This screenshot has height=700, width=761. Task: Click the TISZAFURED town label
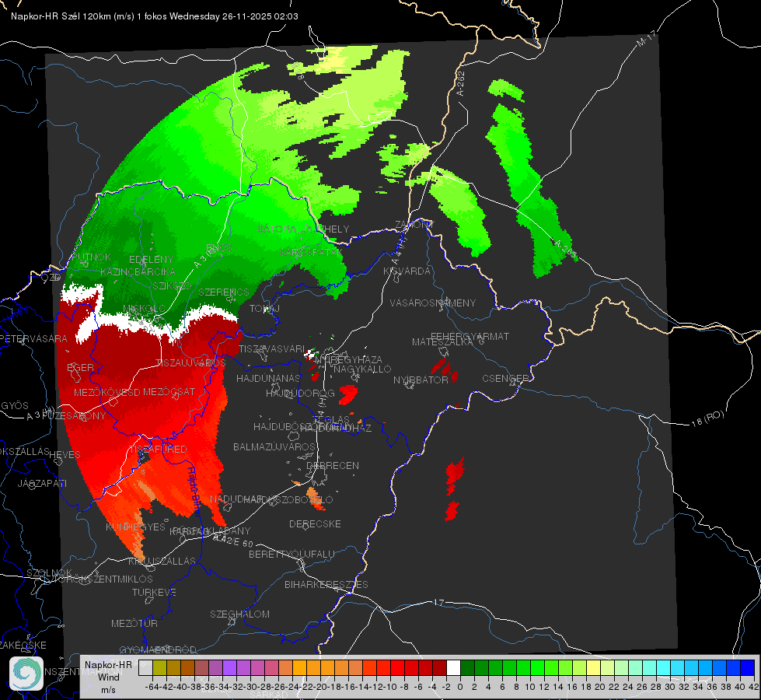(x=158, y=450)
